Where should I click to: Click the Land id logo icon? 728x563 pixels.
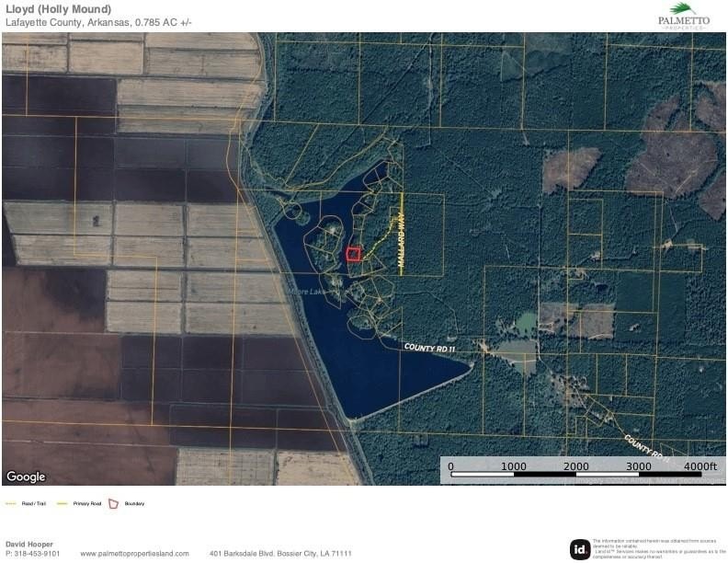pos(580,549)
